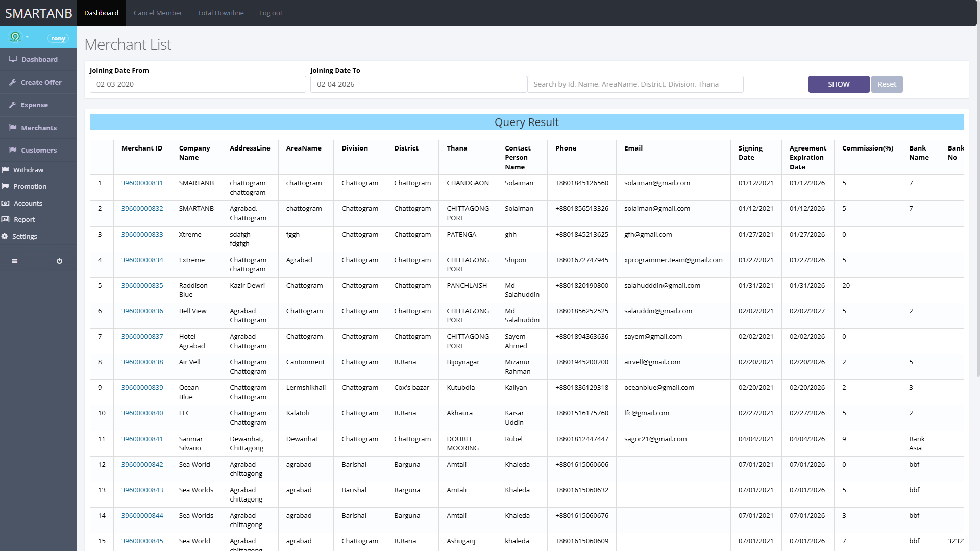
Task: Click the flag icon beside Merchants
Action: pyautogui.click(x=13, y=128)
